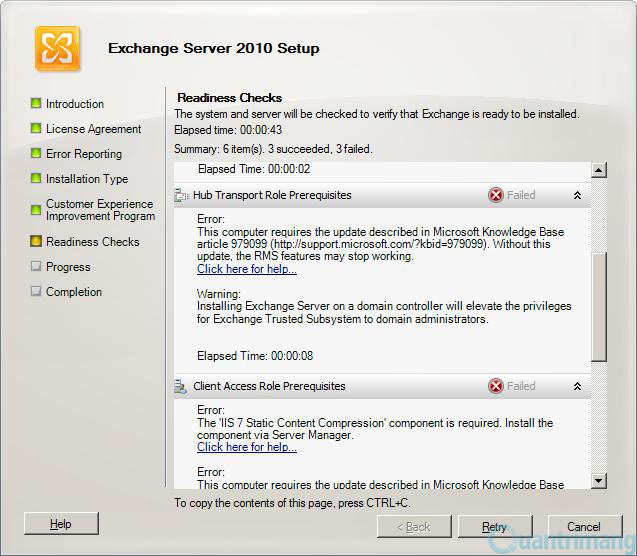
Task: Collapse the Hub Transport Role Prerequisites section
Action: (577, 195)
